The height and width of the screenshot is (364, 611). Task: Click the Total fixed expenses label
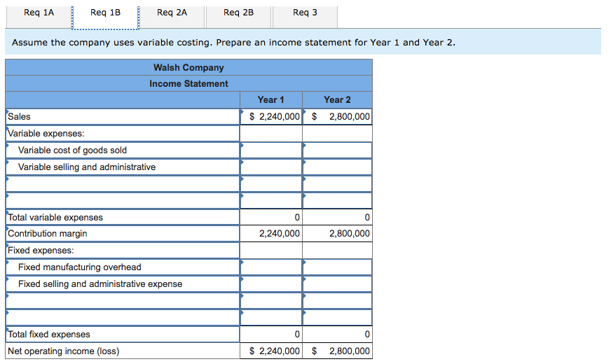coord(49,335)
